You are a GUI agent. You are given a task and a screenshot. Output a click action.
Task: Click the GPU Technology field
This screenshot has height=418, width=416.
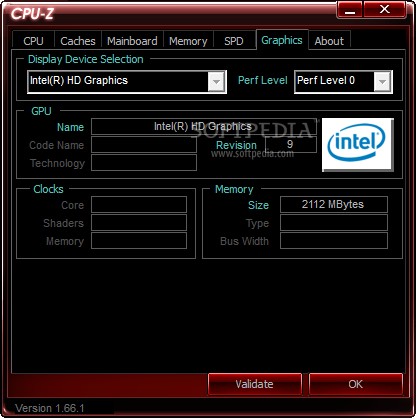tap(144, 163)
